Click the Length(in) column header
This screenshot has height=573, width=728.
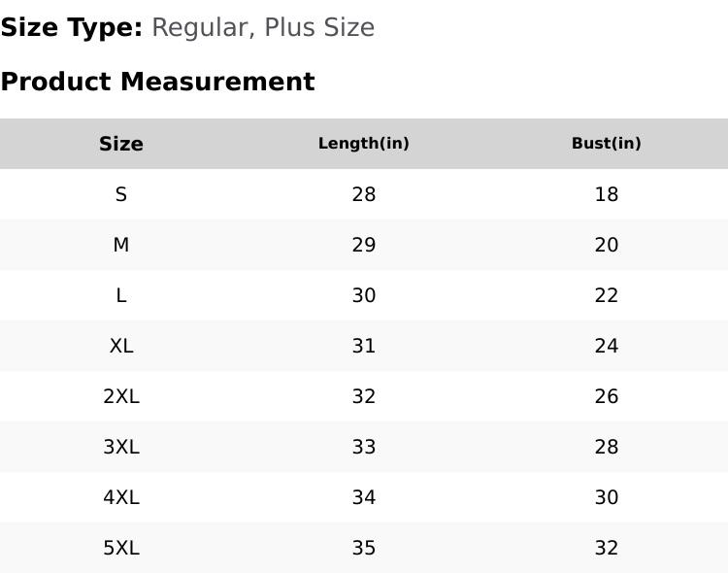pos(364,144)
